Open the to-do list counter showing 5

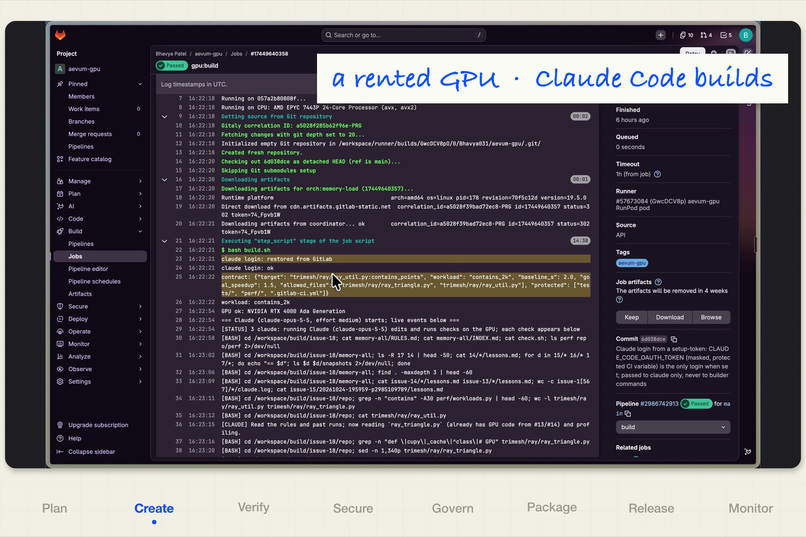(726, 35)
